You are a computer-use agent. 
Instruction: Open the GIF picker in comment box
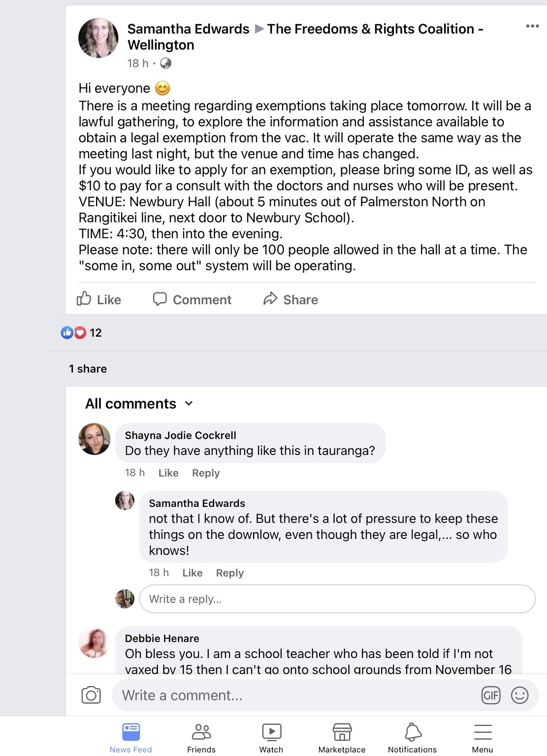pyautogui.click(x=490, y=695)
